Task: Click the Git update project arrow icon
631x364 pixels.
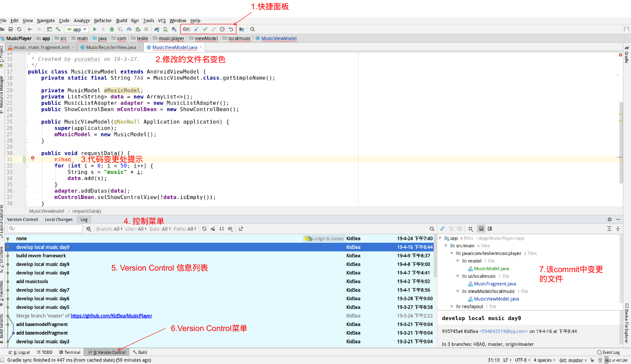Action: (x=196, y=29)
